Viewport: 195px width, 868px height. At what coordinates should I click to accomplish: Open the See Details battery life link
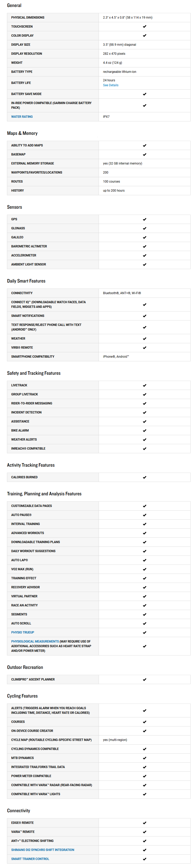coord(111,85)
